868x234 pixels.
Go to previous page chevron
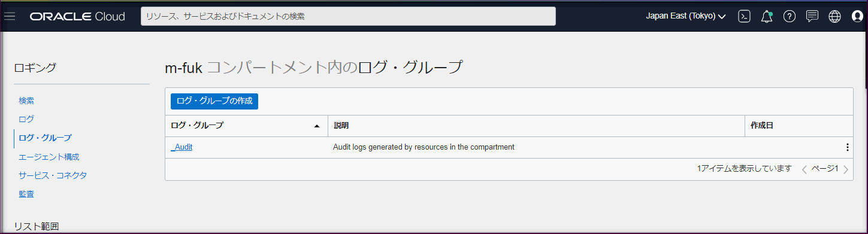(x=804, y=169)
